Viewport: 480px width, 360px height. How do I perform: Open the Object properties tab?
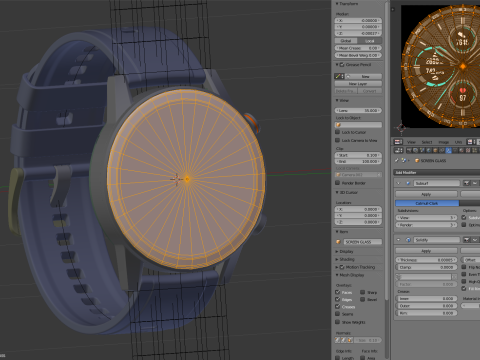point(435,150)
